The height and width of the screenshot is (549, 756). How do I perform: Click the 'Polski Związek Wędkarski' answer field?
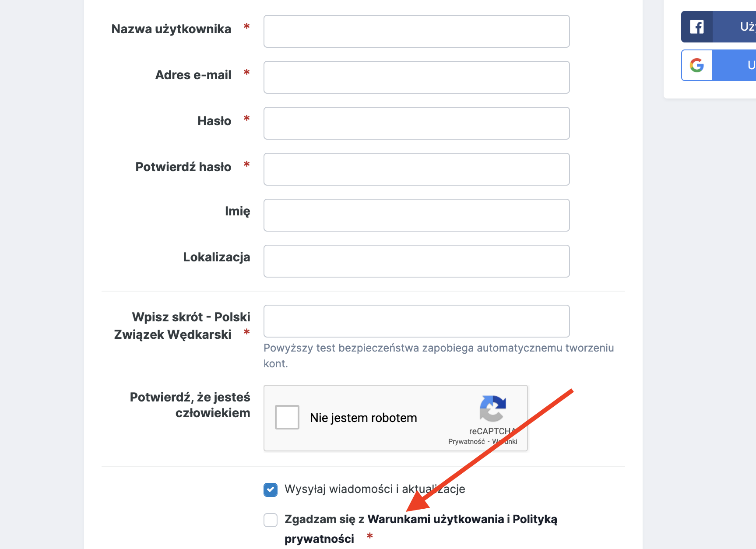pos(416,321)
